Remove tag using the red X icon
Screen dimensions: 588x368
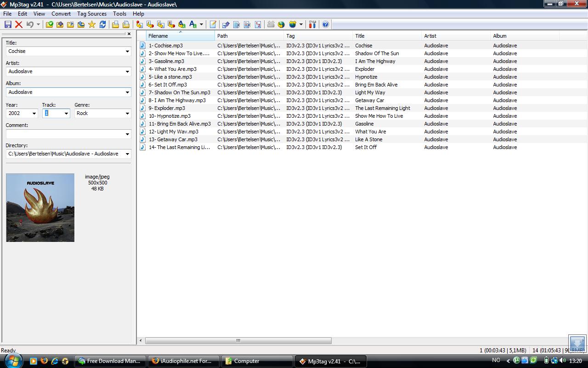[x=19, y=24]
